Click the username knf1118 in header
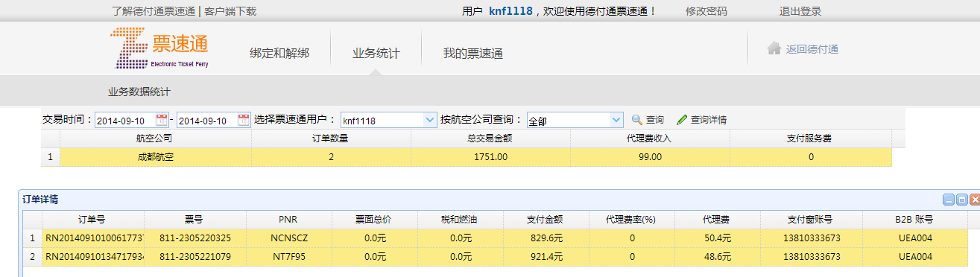This screenshot has width=980, height=277. tap(511, 11)
